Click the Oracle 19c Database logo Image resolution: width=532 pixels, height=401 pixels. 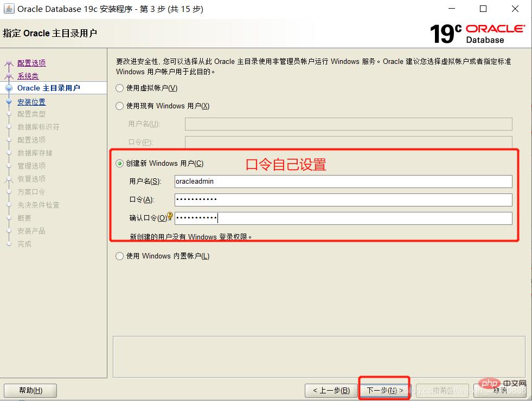tap(477, 34)
